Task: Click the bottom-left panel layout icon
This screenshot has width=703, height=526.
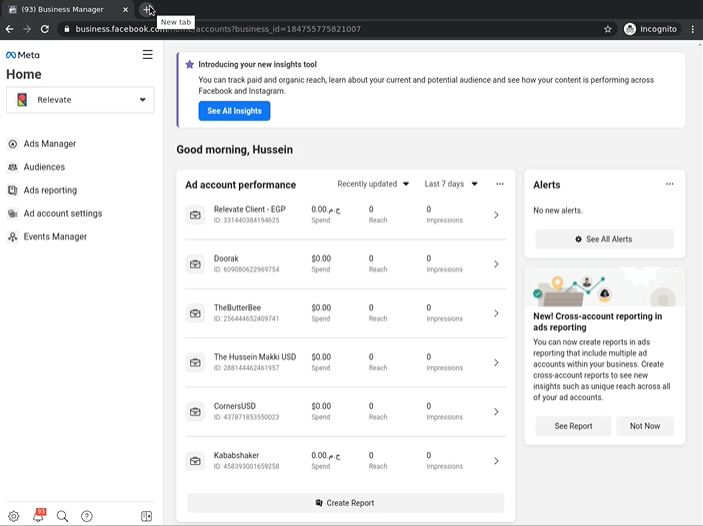Action: tap(147, 516)
